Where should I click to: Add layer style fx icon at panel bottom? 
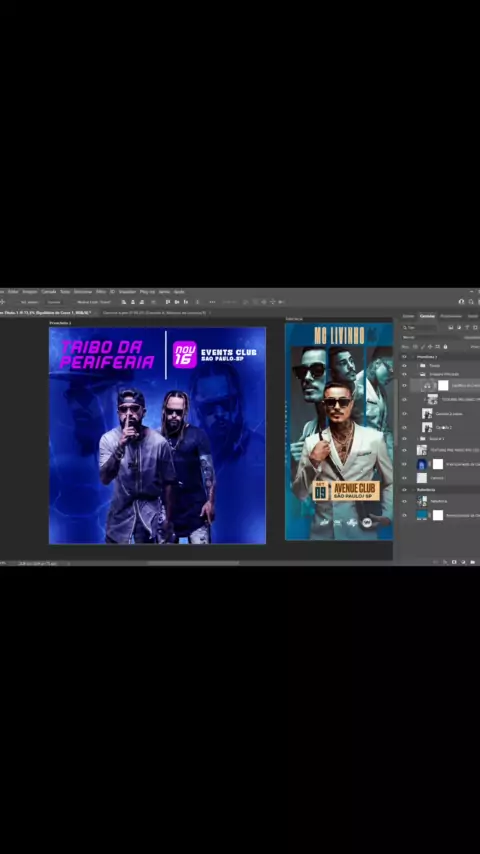[445, 562]
